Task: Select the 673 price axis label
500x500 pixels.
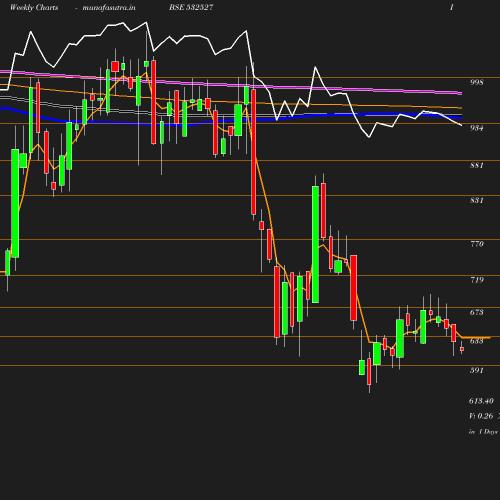Action: 477,312
